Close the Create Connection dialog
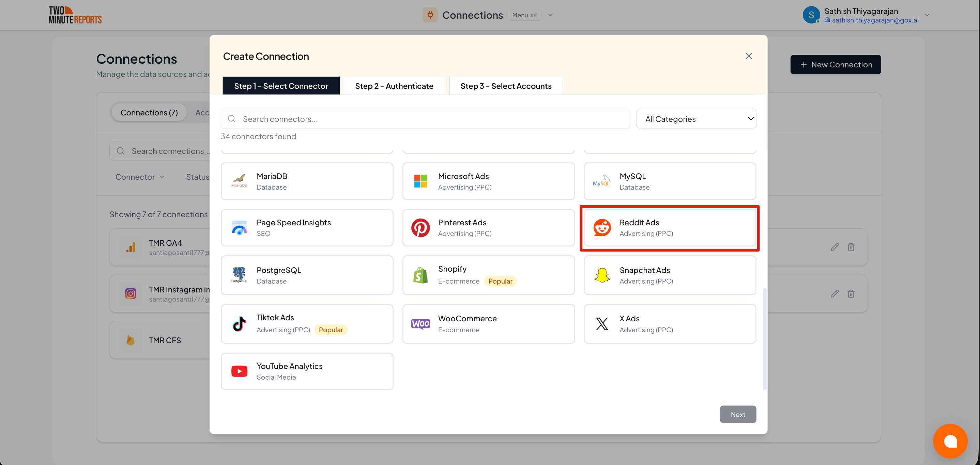The width and height of the screenshot is (980, 465). (749, 56)
